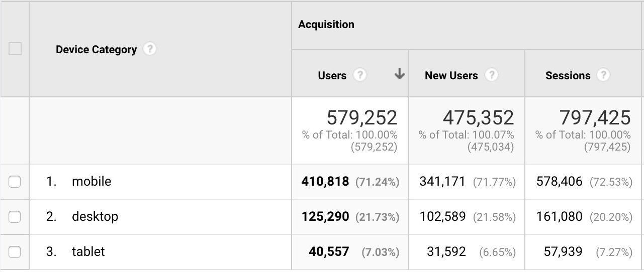Screen dimensions: 644x272
Task: Select desktop sessions value 161,080
Action: (560, 216)
